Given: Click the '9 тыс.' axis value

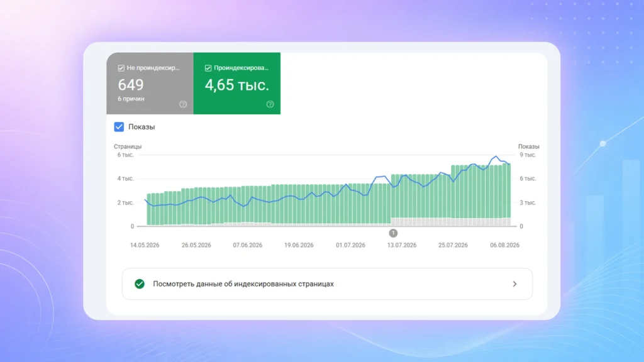Looking at the screenshot, I should point(528,155).
